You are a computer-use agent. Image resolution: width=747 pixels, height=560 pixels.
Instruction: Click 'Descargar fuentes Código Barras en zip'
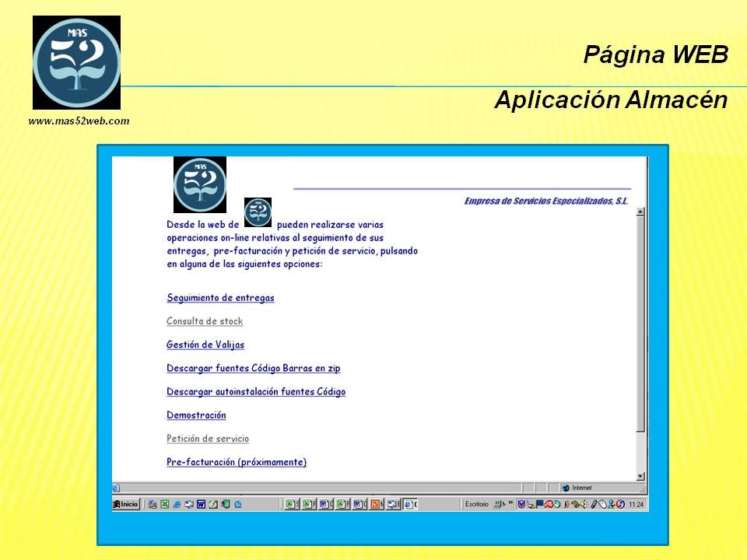(253, 369)
